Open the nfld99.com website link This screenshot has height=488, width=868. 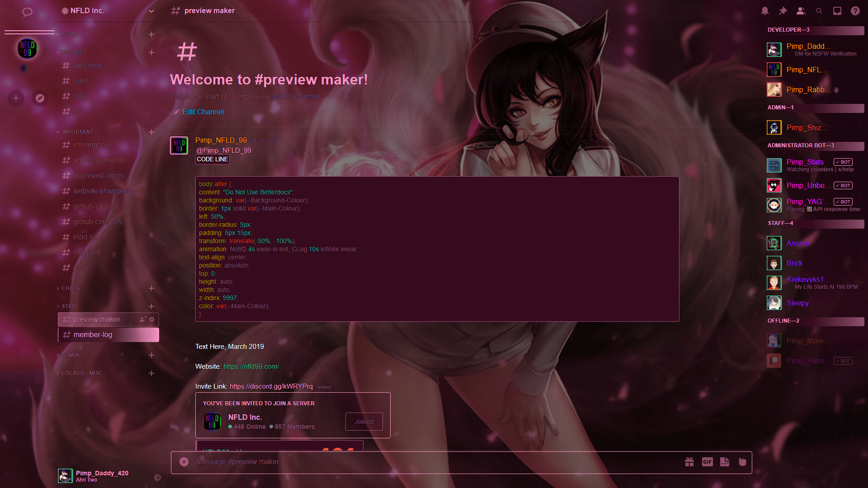click(251, 366)
